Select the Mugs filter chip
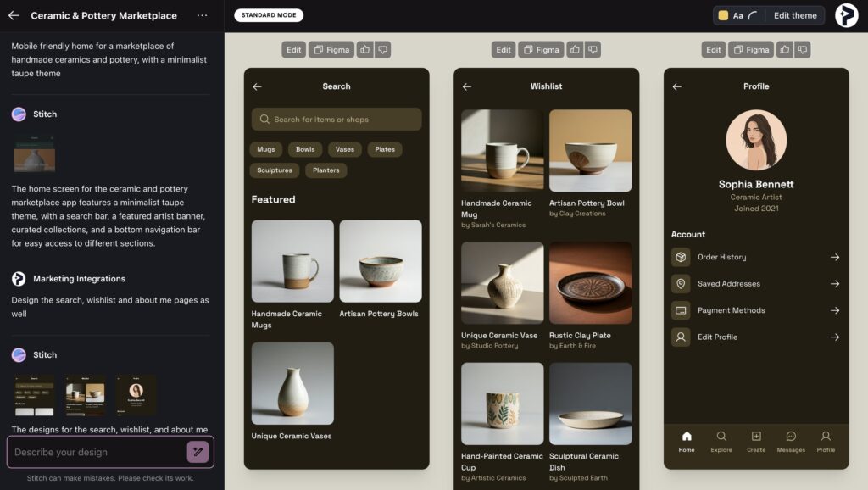Viewport: 868px width, 490px height. click(266, 149)
